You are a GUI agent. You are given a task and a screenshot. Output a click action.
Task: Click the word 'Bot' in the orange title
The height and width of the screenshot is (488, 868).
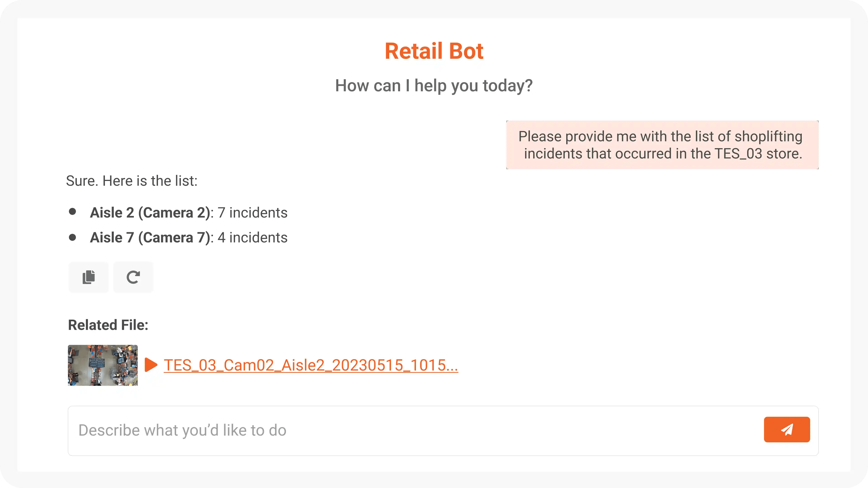click(466, 51)
